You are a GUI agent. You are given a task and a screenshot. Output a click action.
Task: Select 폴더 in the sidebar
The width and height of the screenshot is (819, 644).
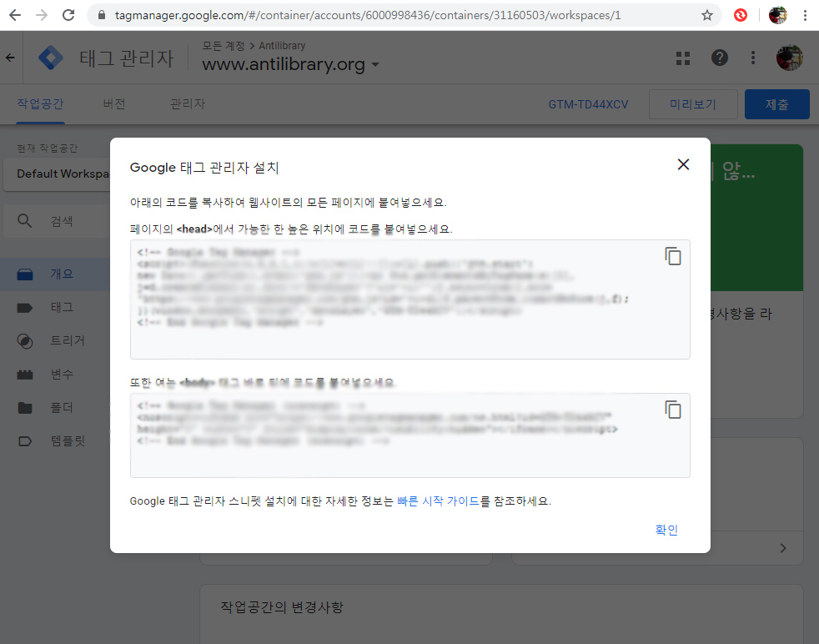coord(55,407)
